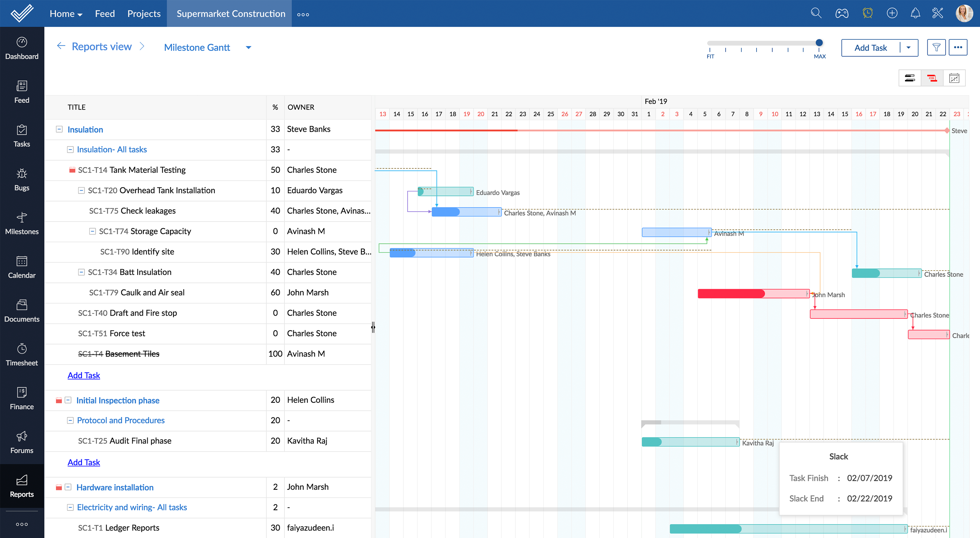
Task: Open the Feed tab in top bar
Action: (x=105, y=14)
